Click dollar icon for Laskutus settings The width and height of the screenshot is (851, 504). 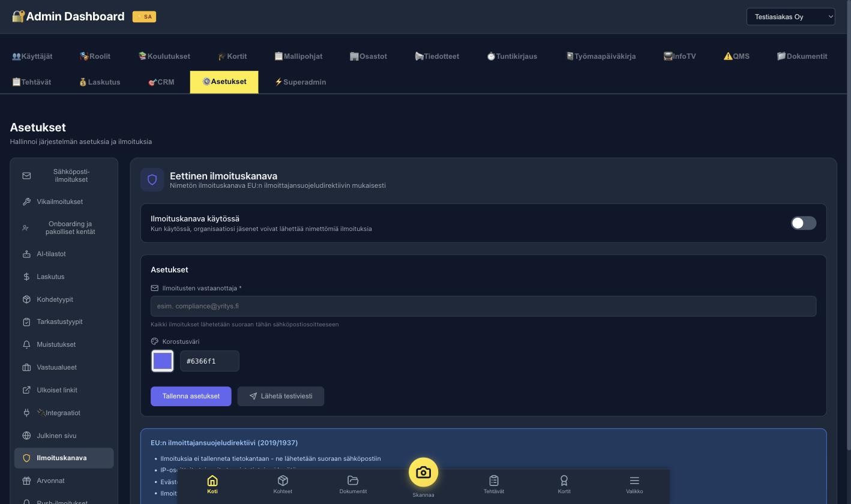click(x=26, y=277)
